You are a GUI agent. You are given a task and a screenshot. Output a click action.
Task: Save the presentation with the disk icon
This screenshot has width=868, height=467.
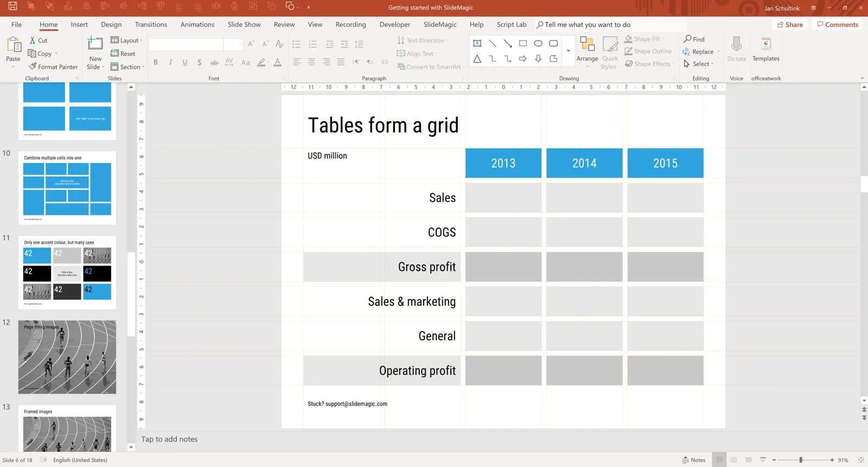(13, 7)
